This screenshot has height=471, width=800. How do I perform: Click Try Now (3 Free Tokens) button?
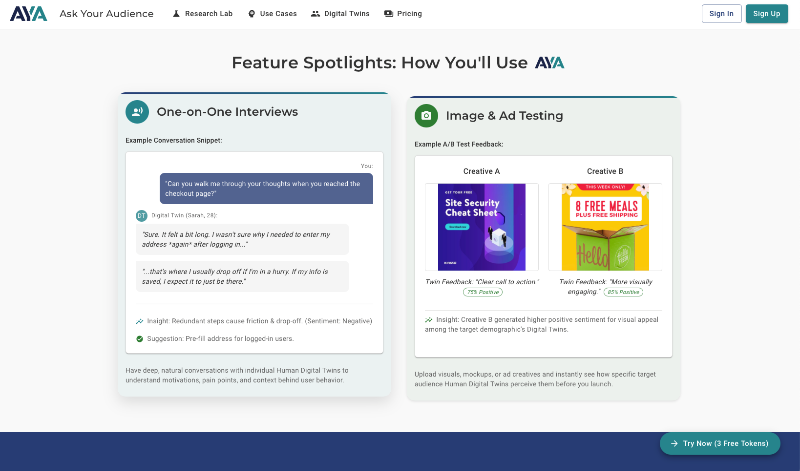click(719, 443)
